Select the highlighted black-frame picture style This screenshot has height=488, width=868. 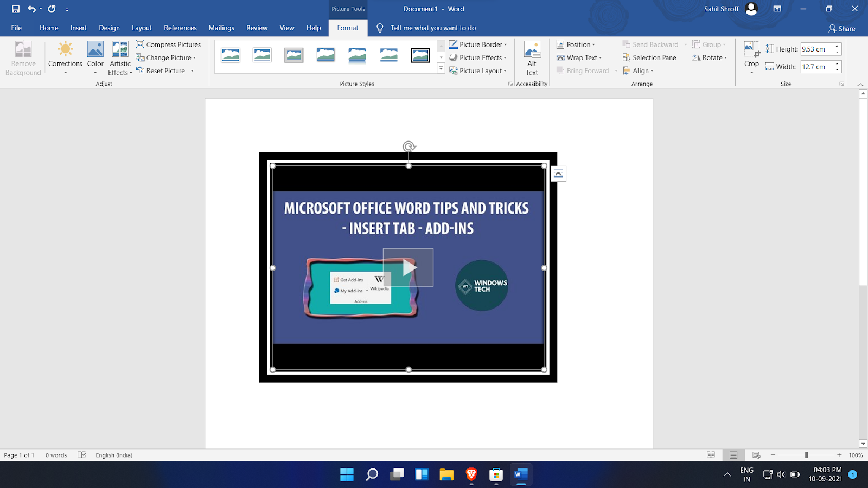(420, 55)
